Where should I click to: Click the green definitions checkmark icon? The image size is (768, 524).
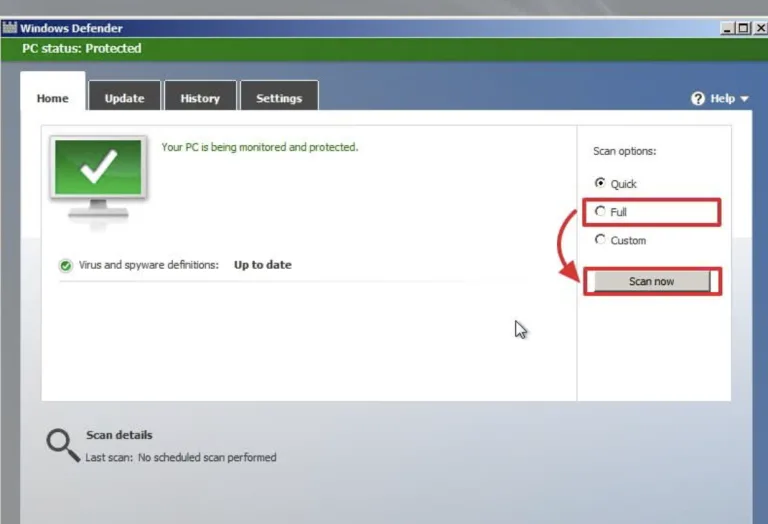(x=66, y=265)
